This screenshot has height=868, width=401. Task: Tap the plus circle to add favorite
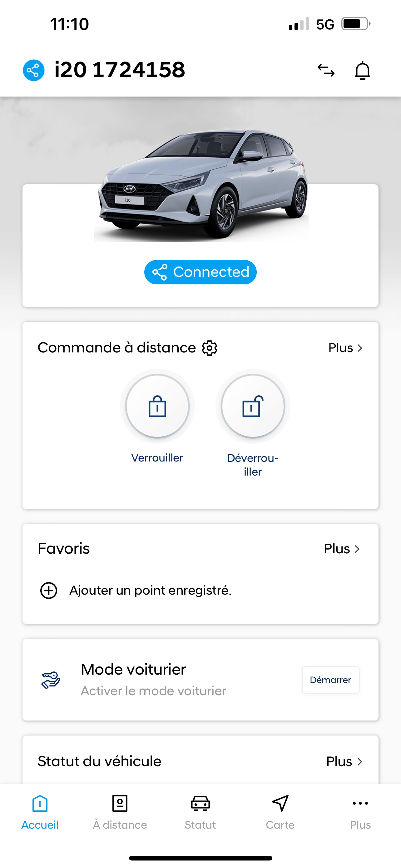coord(49,590)
